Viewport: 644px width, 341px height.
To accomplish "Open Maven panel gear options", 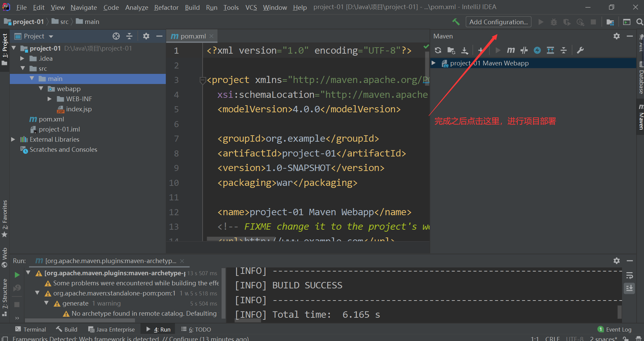I will coord(617,36).
